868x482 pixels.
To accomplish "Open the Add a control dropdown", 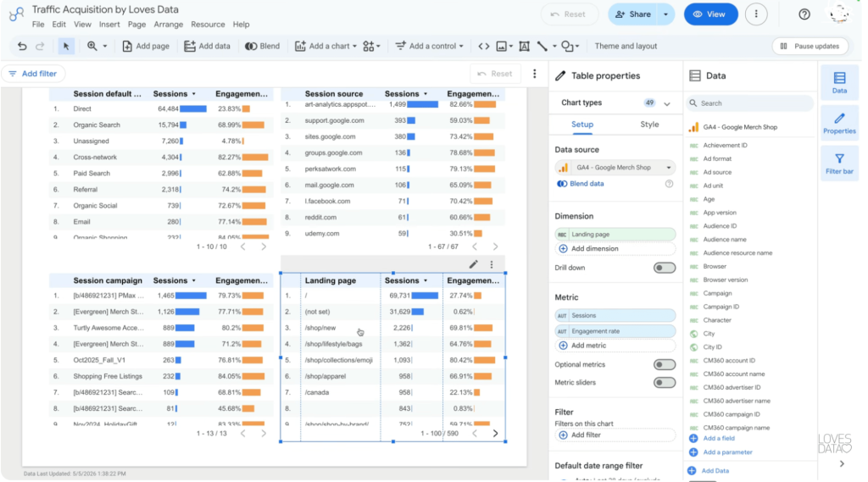I will click(x=430, y=46).
